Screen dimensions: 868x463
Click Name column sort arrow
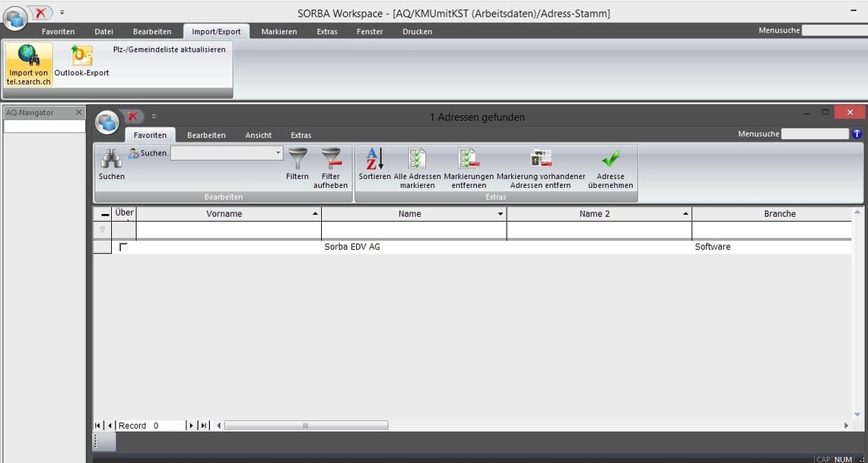coord(501,214)
